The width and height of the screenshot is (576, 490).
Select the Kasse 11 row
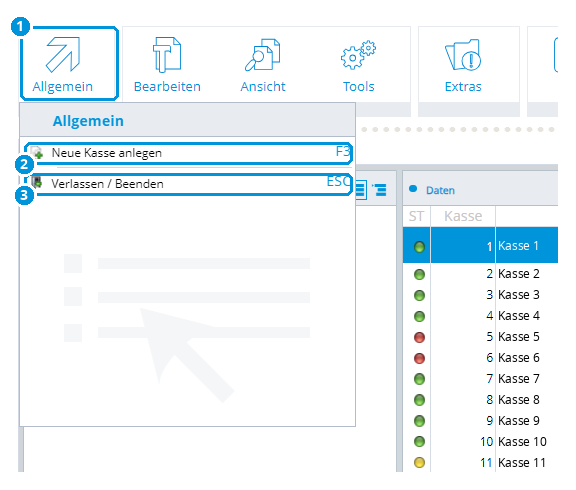pos(480,462)
